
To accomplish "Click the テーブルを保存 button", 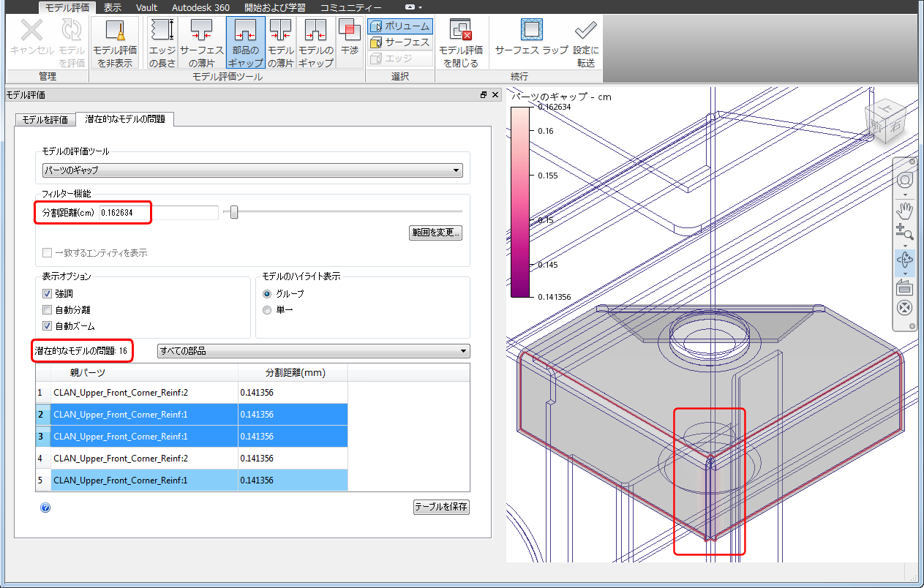I will pos(441,507).
